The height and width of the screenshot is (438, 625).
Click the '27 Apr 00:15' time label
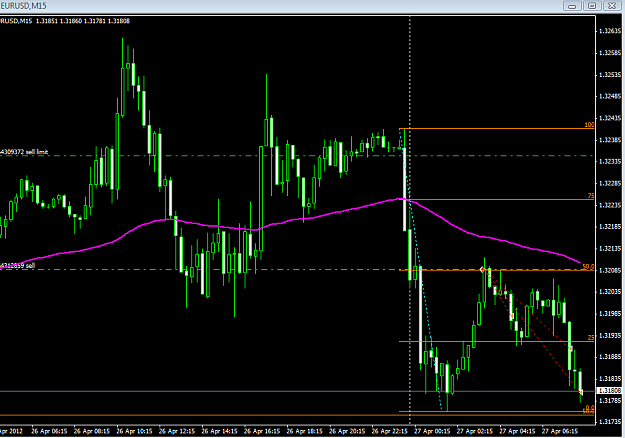click(432, 431)
